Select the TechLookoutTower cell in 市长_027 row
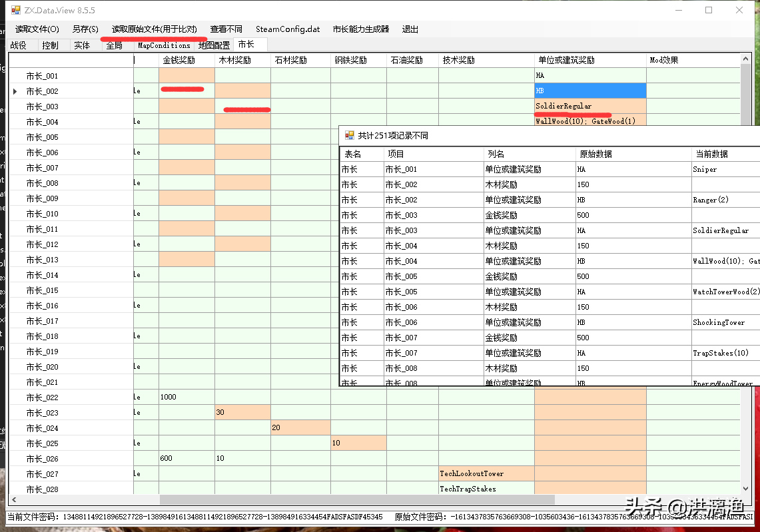Viewport: 760px width, 532px height. pyautogui.click(x=486, y=474)
